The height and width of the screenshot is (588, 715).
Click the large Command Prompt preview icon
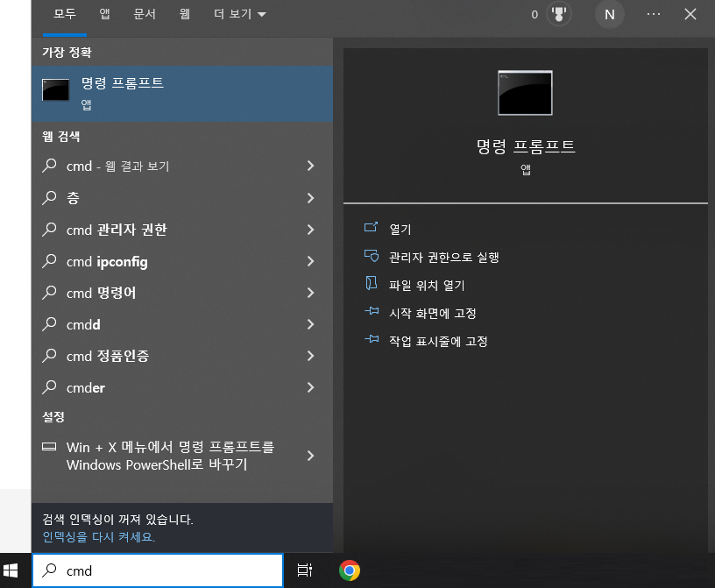(525, 93)
